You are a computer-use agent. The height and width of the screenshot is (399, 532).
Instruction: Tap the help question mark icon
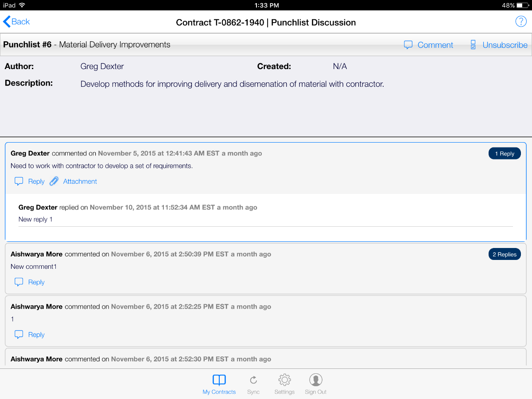(x=520, y=21)
